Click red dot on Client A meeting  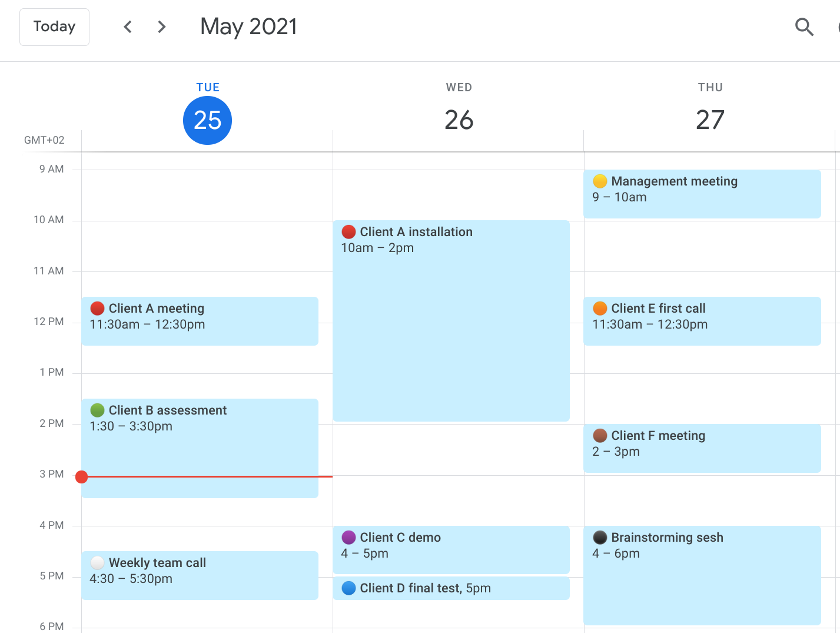point(98,309)
